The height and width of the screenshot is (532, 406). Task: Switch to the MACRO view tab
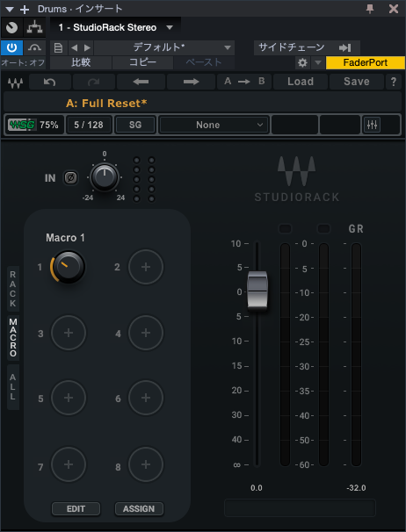click(13, 338)
